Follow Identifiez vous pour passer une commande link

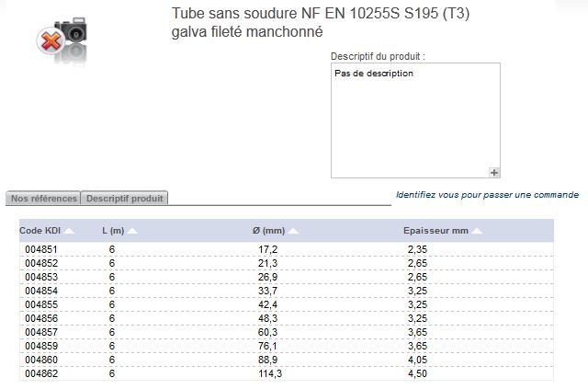(x=487, y=195)
